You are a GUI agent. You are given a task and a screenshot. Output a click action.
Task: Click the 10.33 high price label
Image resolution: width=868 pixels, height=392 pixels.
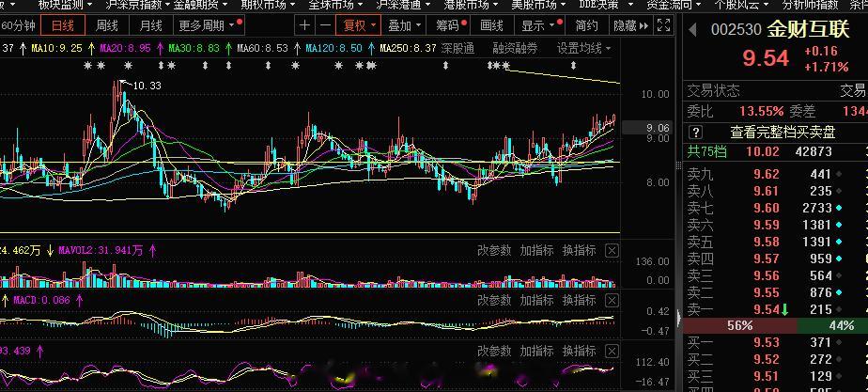click(147, 86)
